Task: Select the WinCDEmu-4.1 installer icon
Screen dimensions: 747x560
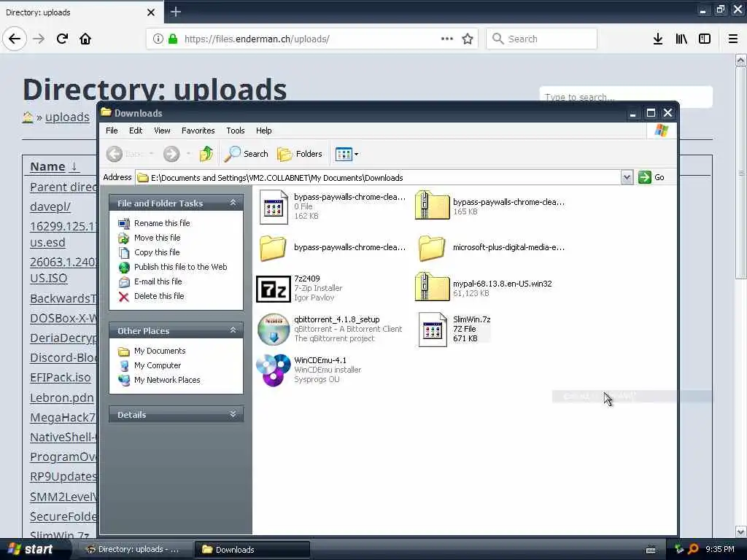Action: 274,370
